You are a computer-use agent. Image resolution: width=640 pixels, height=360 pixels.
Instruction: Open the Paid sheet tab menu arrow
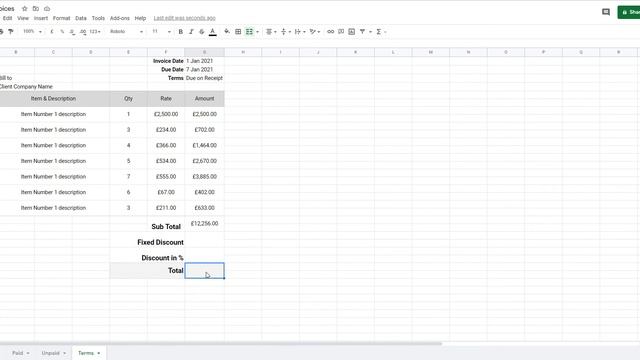click(x=28, y=353)
